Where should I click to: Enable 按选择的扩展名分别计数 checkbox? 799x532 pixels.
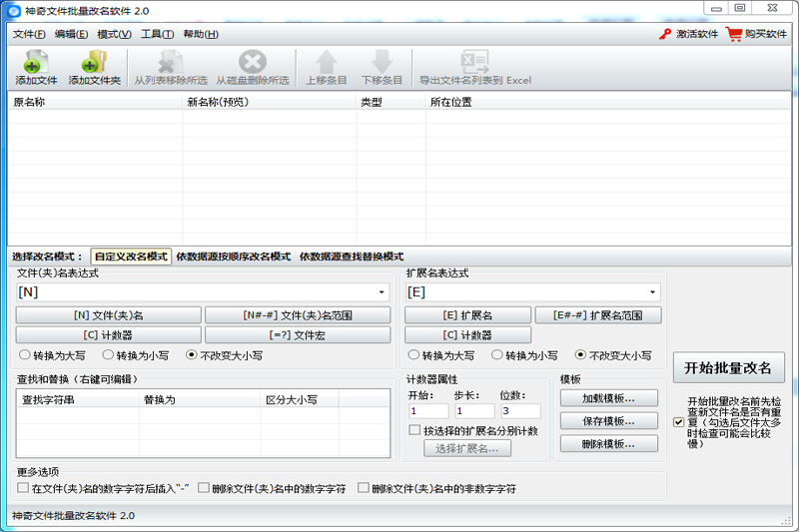point(414,430)
